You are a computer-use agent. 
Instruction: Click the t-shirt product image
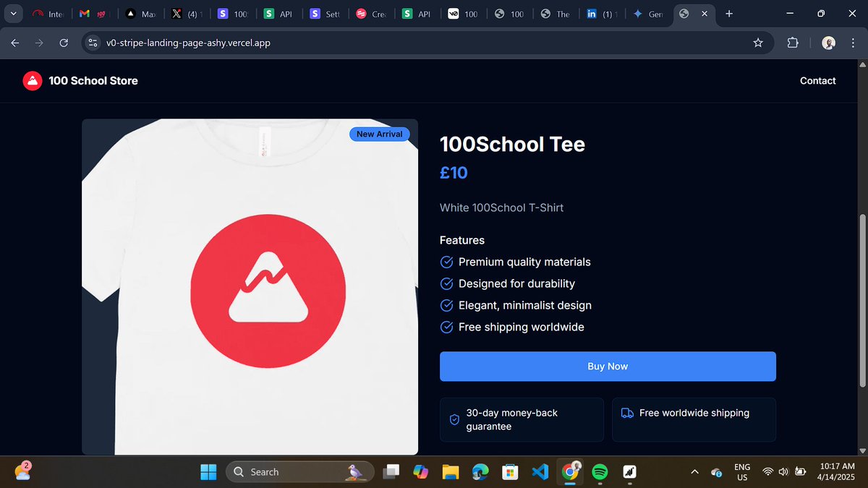coord(250,287)
